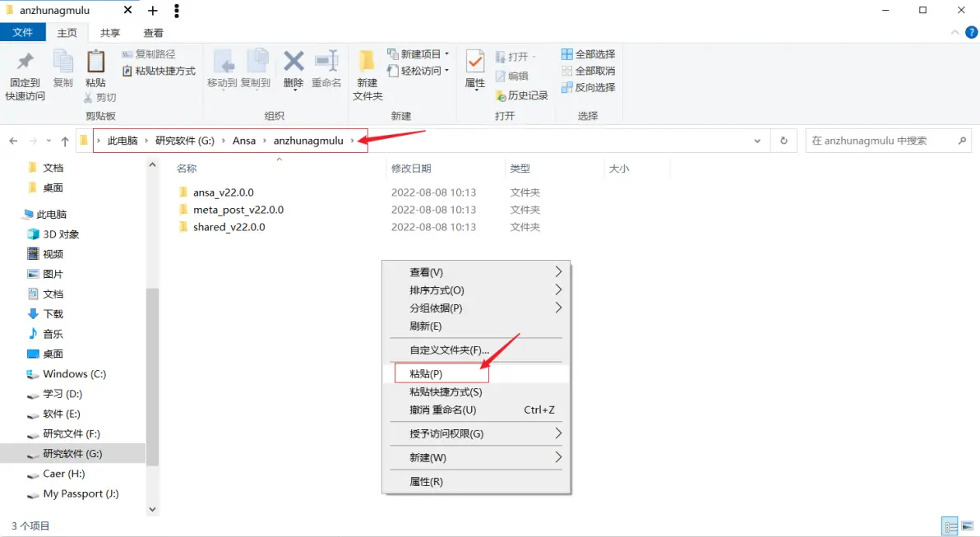The width and height of the screenshot is (980, 537).
Task: Switch to the Share ribbon tab
Action: pyautogui.click(x=110, y=33)
